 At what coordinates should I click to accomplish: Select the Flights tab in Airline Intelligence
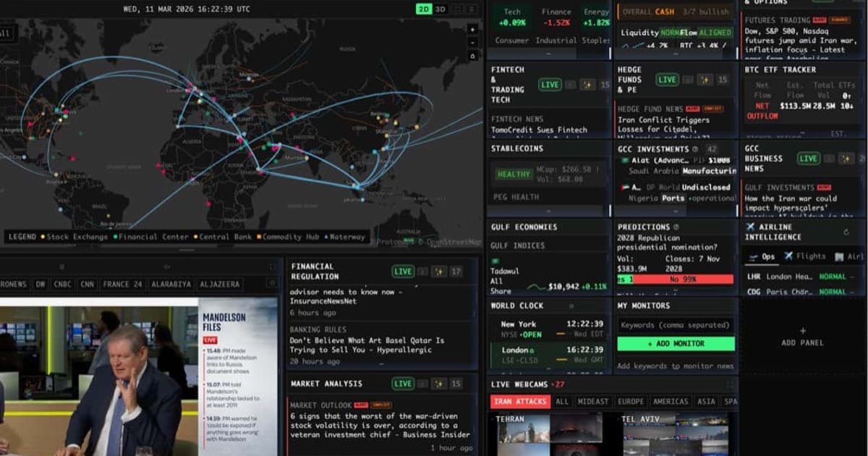(805, 256)
